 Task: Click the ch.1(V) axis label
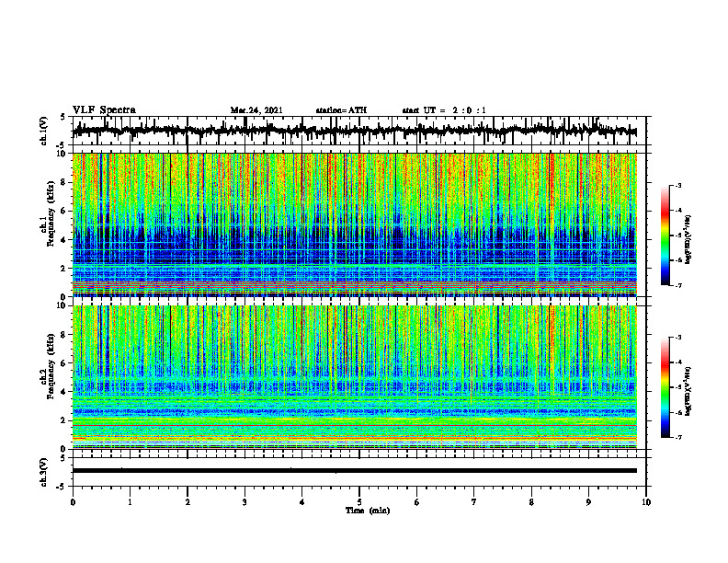(x=44, y=131)
